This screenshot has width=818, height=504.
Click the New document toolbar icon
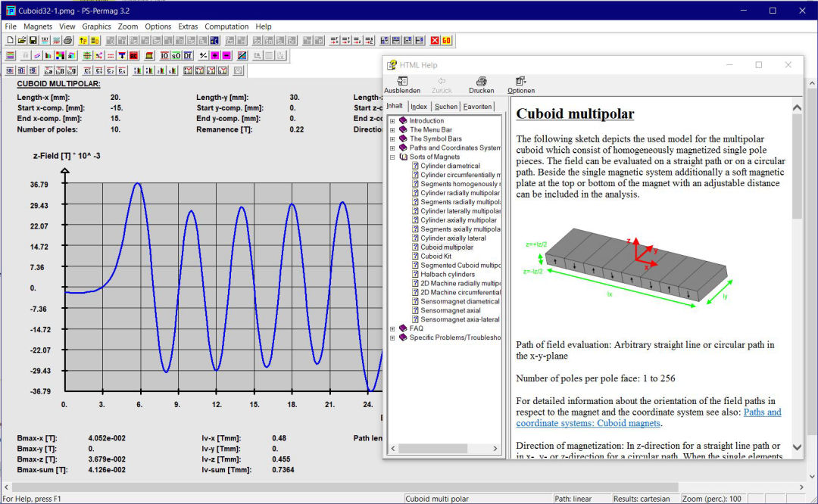point(11,40)
